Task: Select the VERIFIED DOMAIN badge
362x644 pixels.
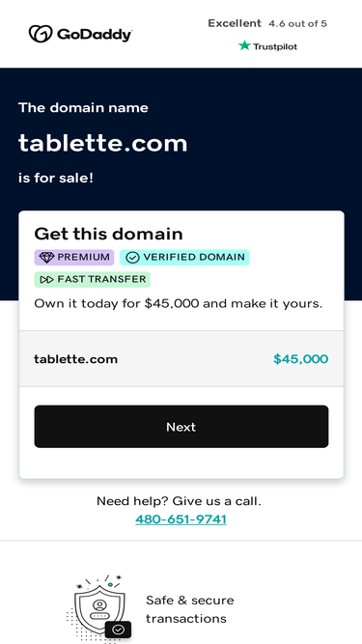Action: (184, 258)
